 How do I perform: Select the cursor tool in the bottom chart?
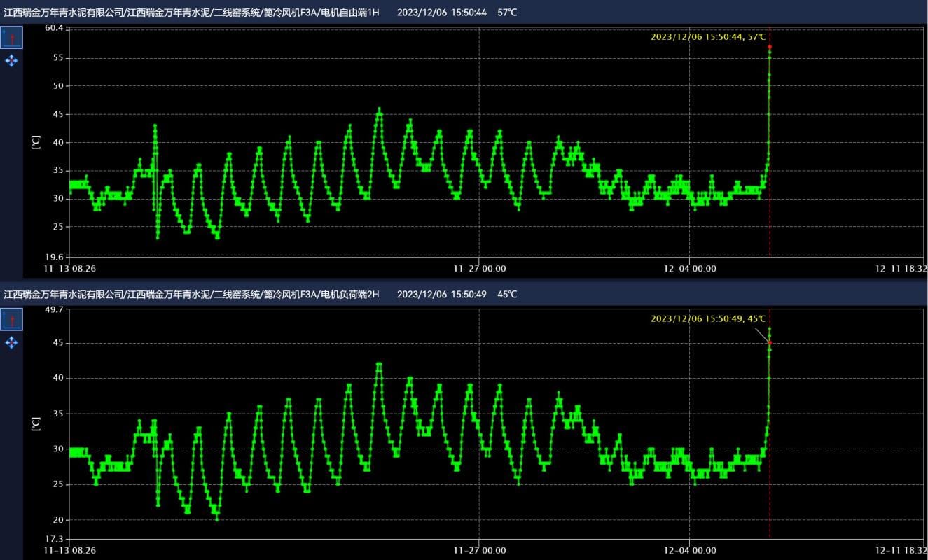11,320
